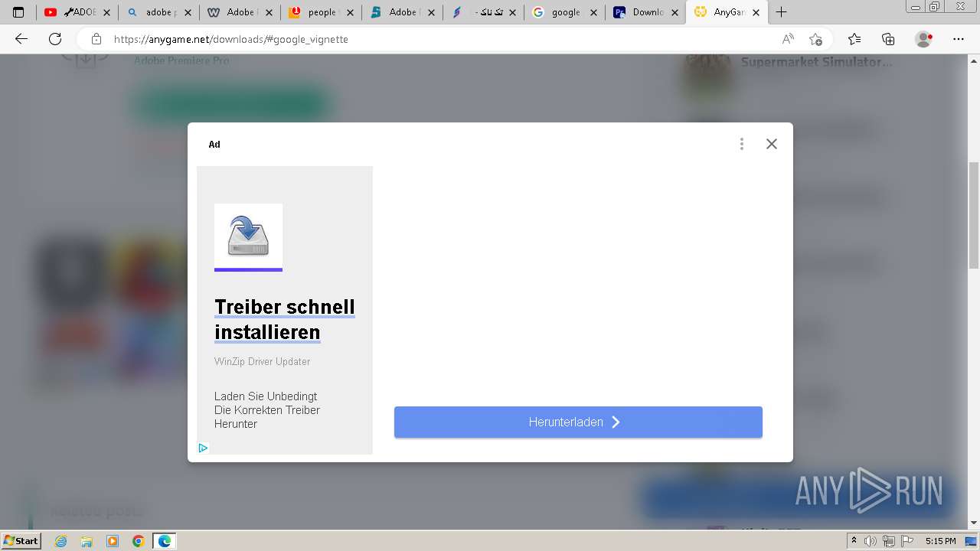Switch to the fifth tab labeled Adobe

tap(401, 12)
